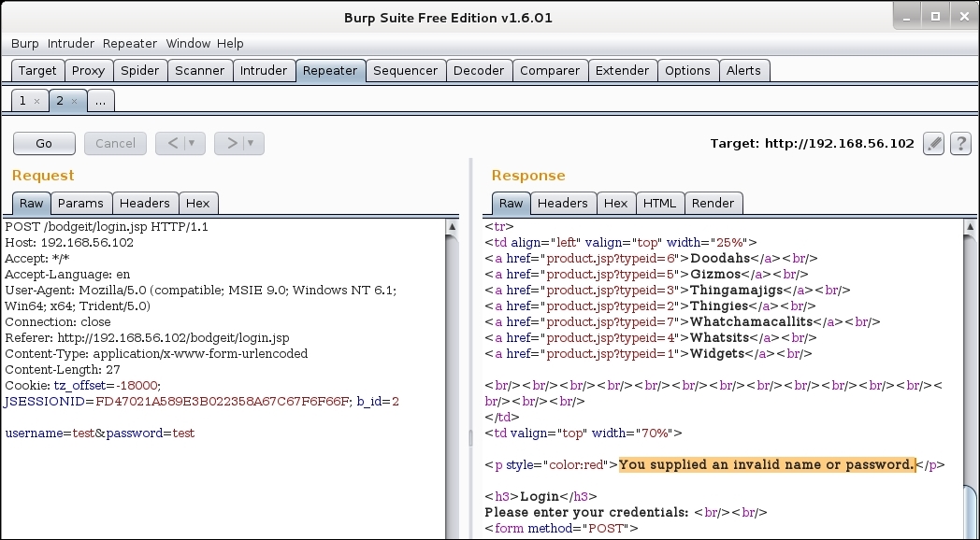
Task: Switch to the Alerts tab
Action: pos(743,71)
